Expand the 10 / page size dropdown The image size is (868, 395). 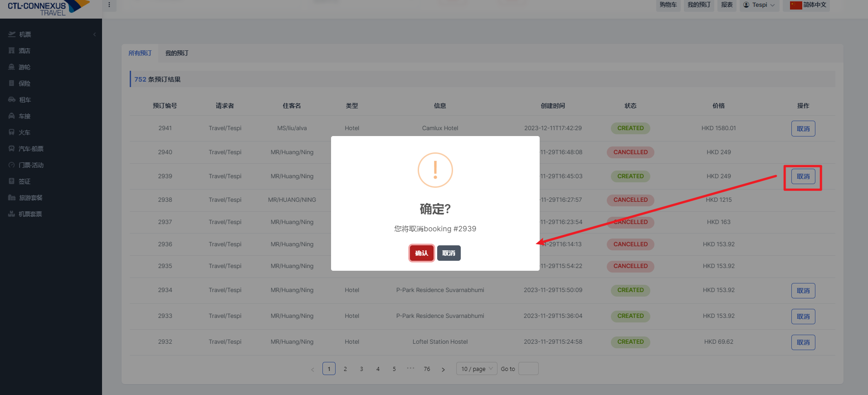[477, 369]
